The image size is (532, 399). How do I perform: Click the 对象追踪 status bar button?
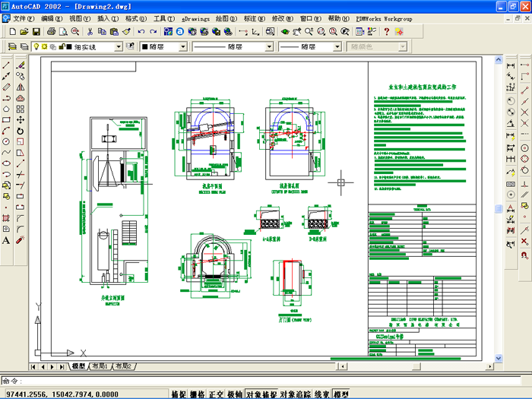(296, 394)
